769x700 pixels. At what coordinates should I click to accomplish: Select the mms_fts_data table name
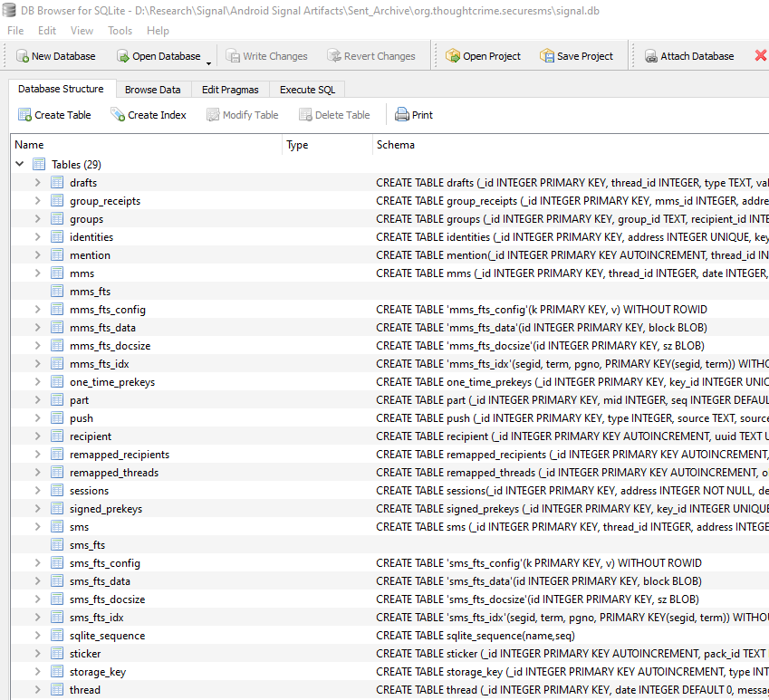click(x=102, y=328)
